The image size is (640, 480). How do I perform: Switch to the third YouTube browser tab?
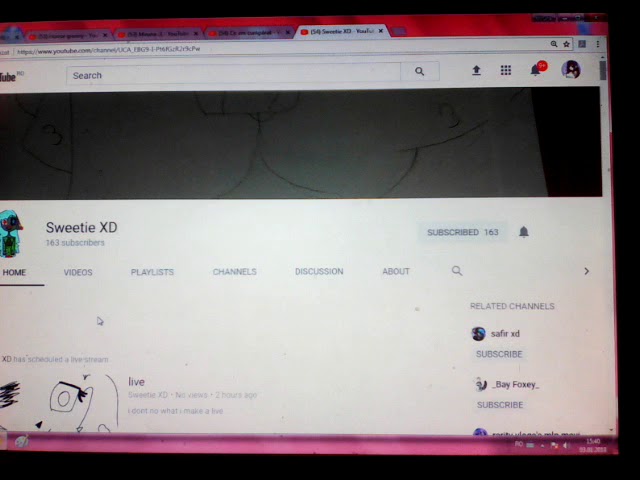point(249,33)
